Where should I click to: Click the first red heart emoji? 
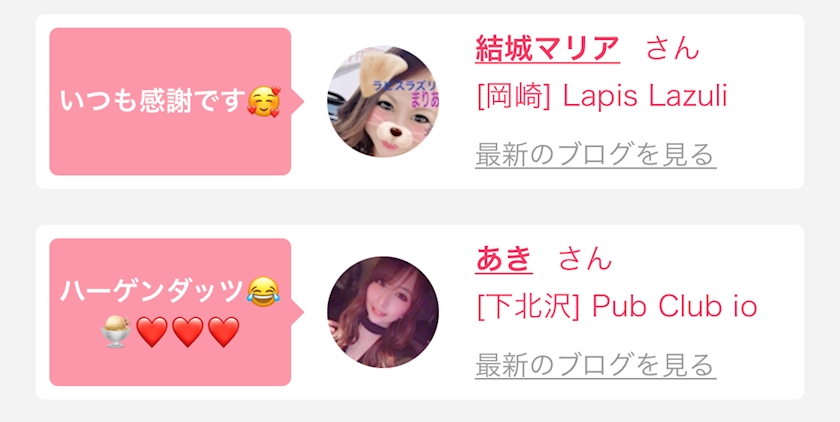coord(152,332)
